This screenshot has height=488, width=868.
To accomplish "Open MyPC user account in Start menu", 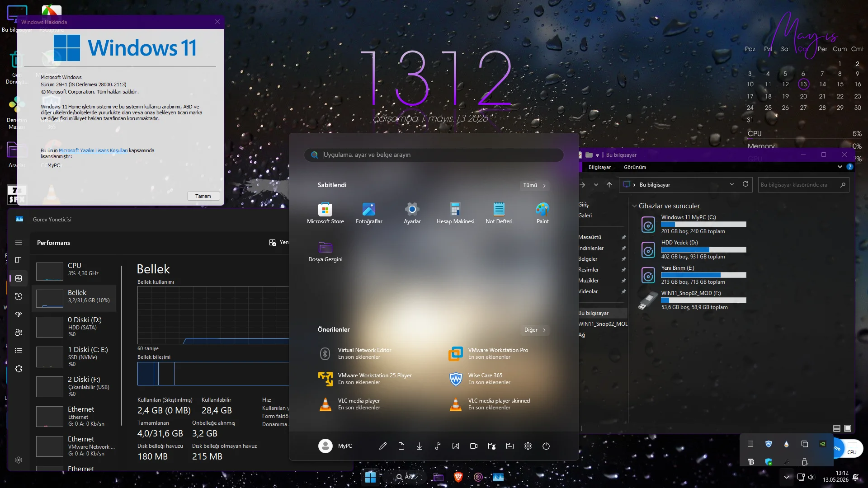I will [x=335, y=446].
